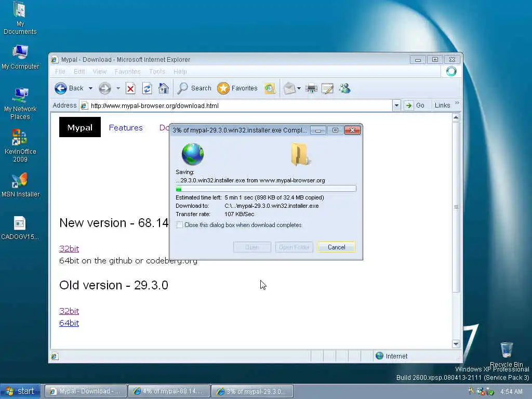Click the vertical scrollbar thumb of the page

[x=456, y=207]
